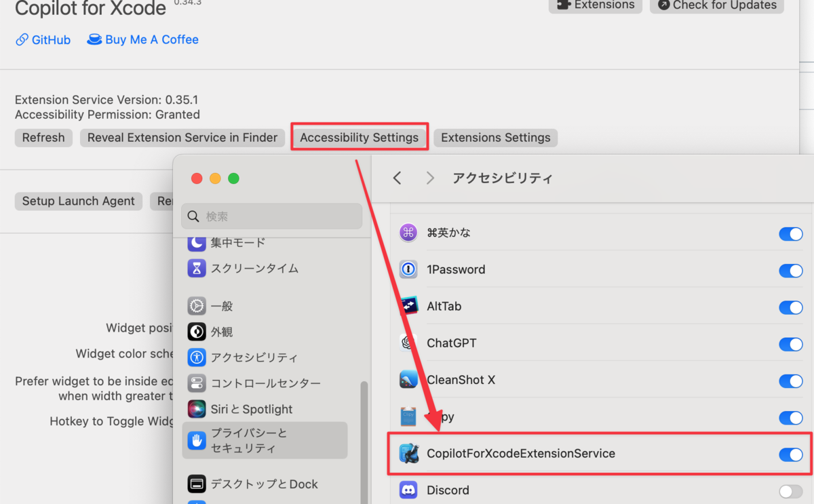
Task: Select デスクトップと Dock in the sidebar
Action: coord(253,484)
